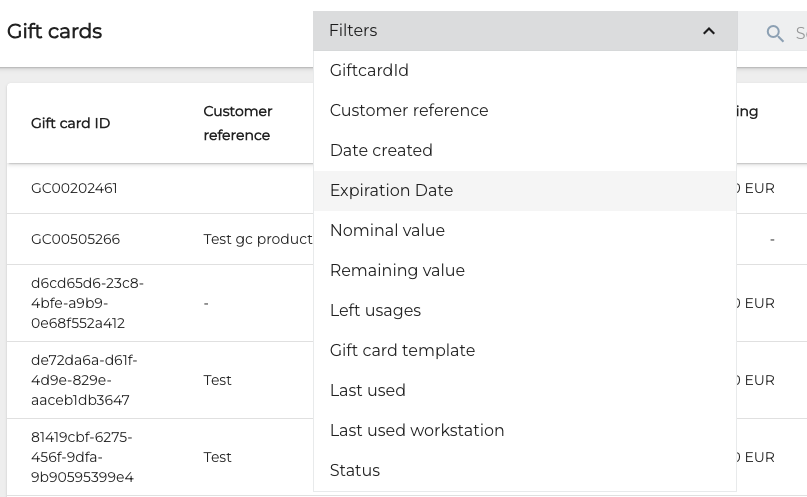Select the GiftcardId filter option
This screenshot has width=807, height=497.
click(369, 71)
